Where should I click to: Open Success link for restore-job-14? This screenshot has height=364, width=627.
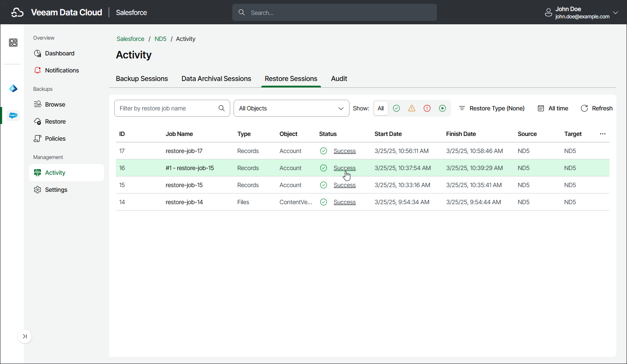coord(344,202)
